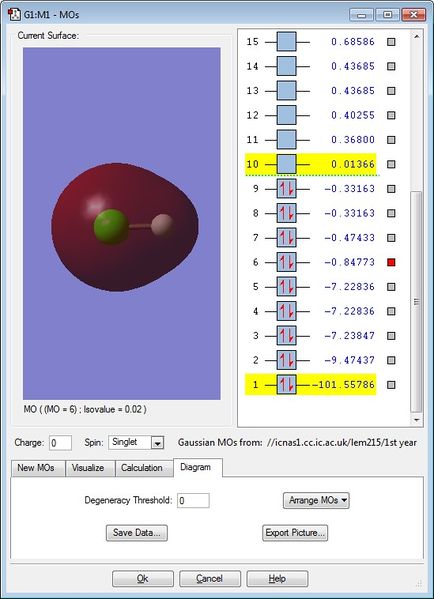Click the Export Picture button
This screenshot has width=434, height=599.
[x=295, y=533]
